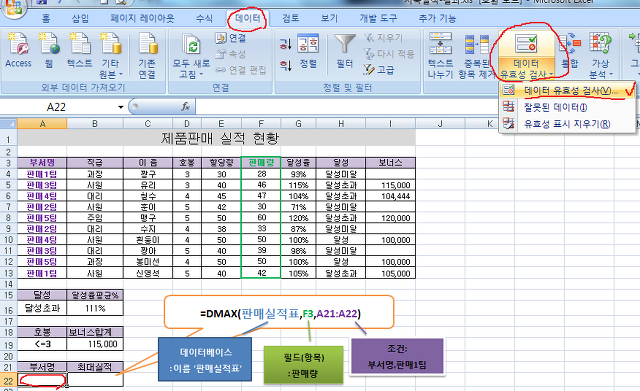The image size is (640, 391).
Task: Select row 13 header
Action: (x=9, y=273)
